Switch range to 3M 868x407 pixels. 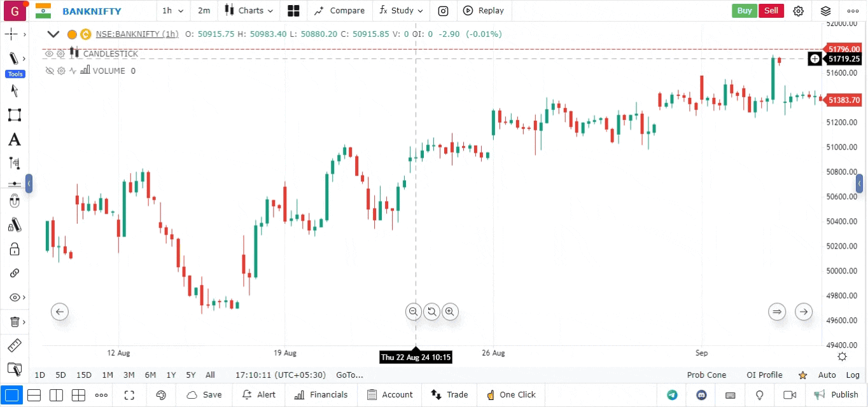coord(129,375)
